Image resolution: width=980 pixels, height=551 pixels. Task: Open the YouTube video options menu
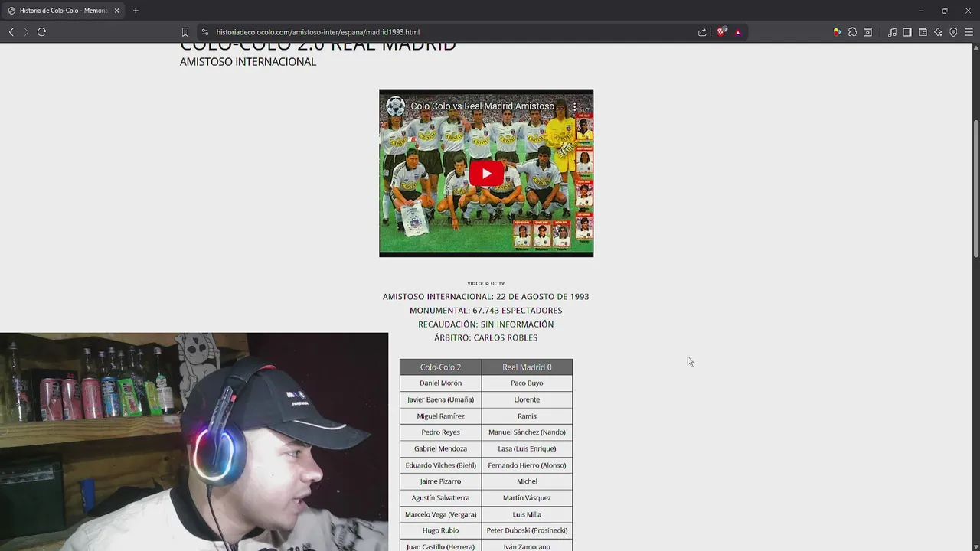[575, 106]
